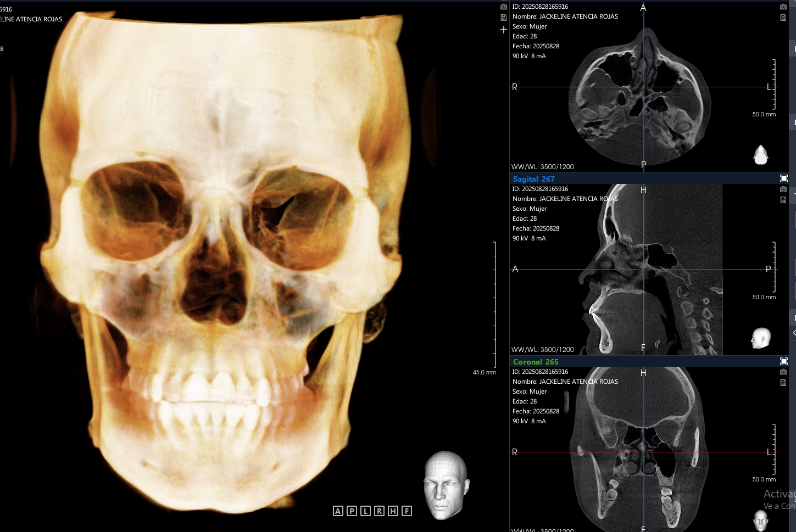The height and width of the screenshot is (532, 796).
Task: Set 3D view to left (L)
Action: pyautogui.click(x=365, y=511)
